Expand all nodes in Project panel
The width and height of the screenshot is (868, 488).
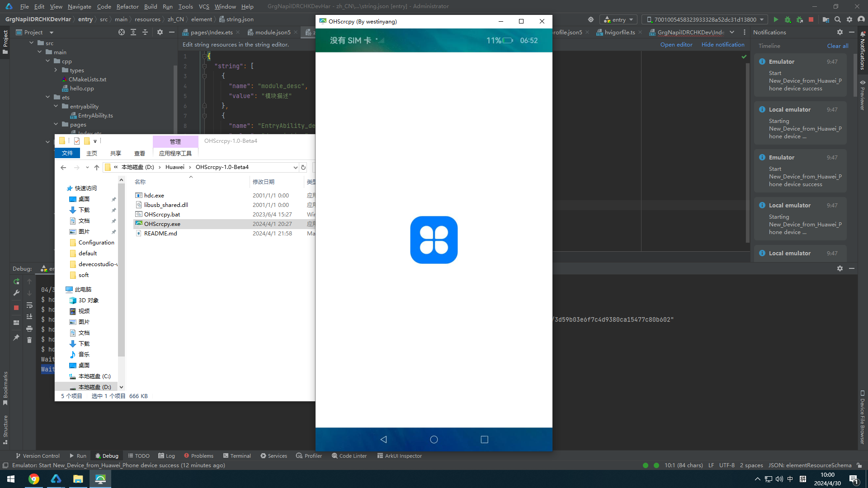[x=133, y=32]
